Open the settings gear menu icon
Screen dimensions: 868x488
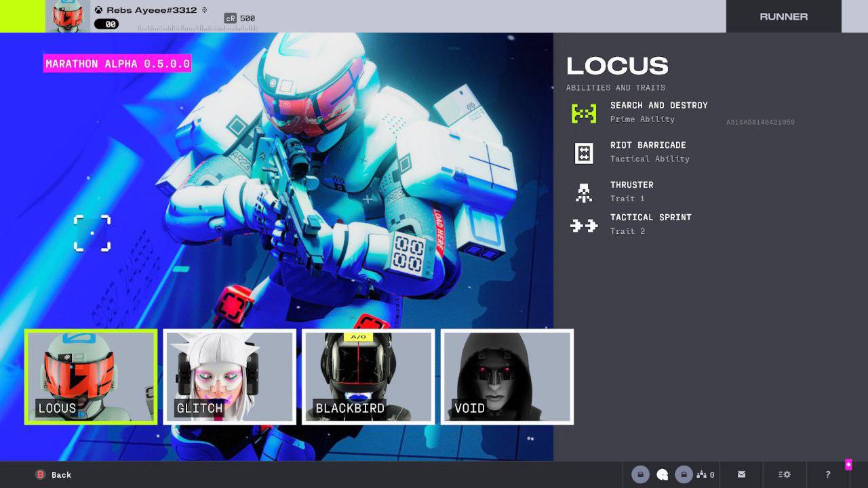click(785, 474)
